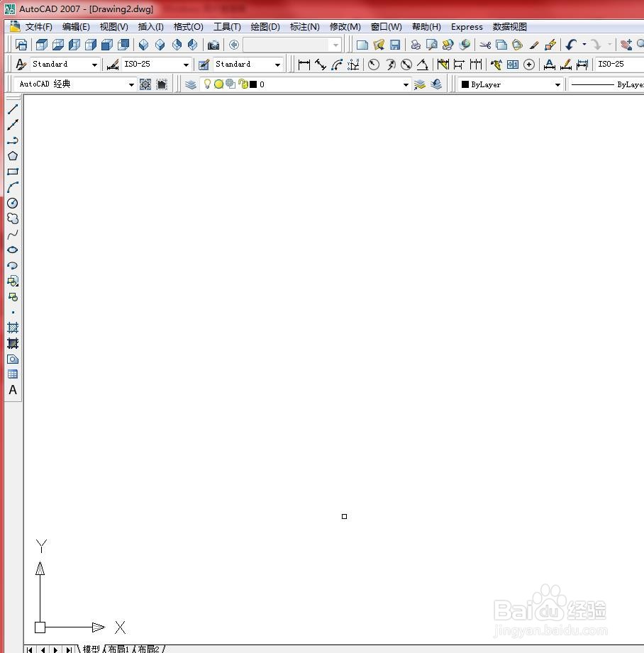Viewport: 644px width, 653px height.
Task: Select the Polygon tool
Action: point(13,156)
